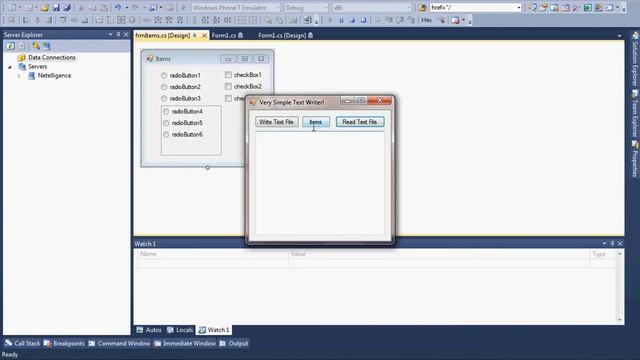Screen dimensions: 640x360
Task: Click the Save disk icon
Action: coord(56,8)
